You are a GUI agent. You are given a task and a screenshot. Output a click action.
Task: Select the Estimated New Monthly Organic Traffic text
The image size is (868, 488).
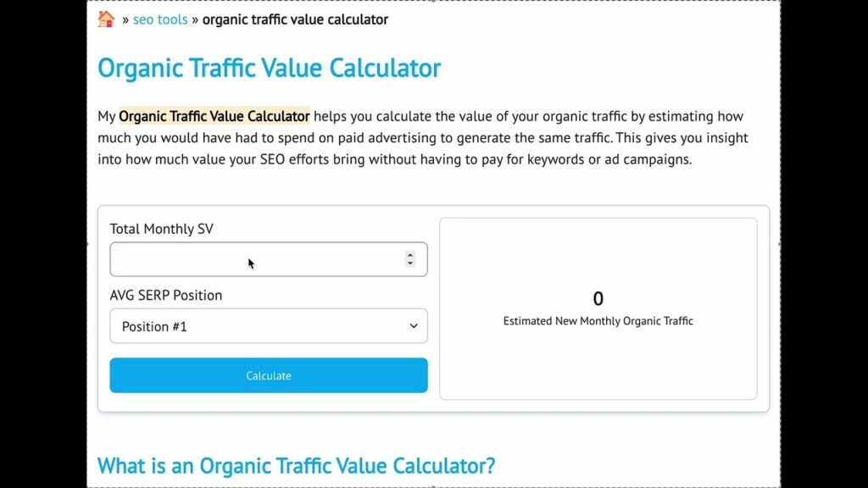point(598,321)
